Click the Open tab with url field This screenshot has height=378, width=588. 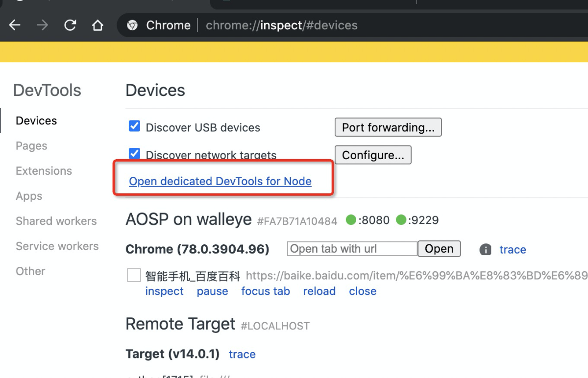[352, 249]
